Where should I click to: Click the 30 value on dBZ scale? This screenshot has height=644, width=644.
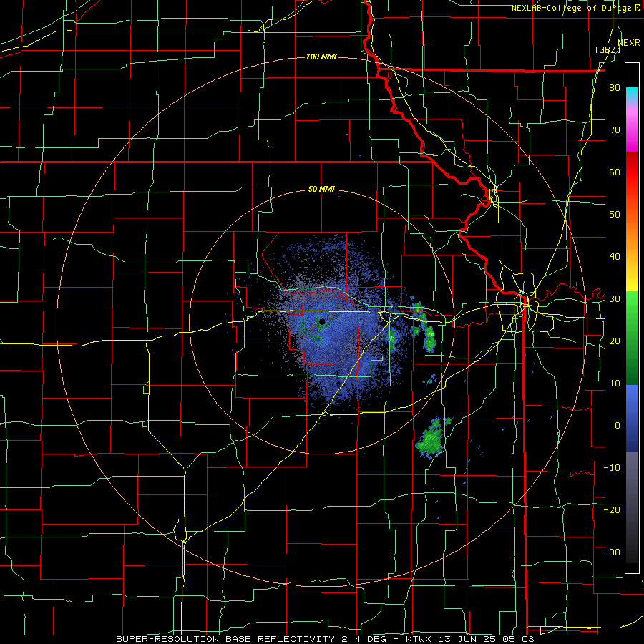(x=615, y=299)
